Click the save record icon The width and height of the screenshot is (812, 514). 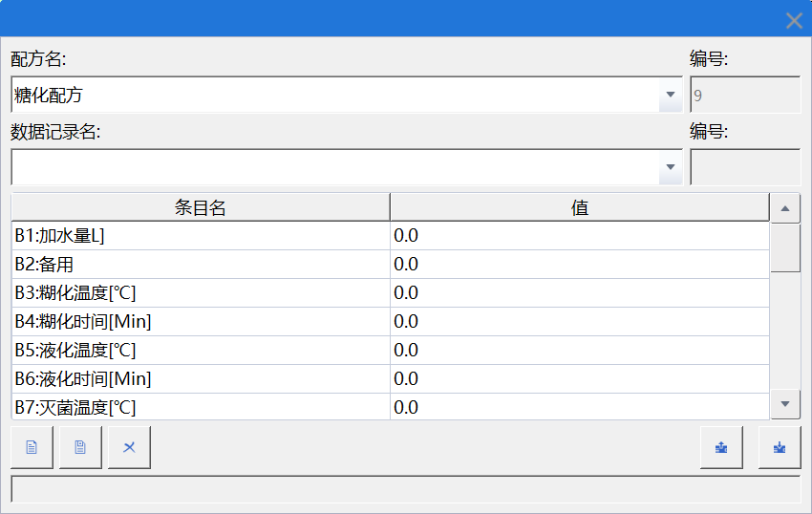coord(80,447)
